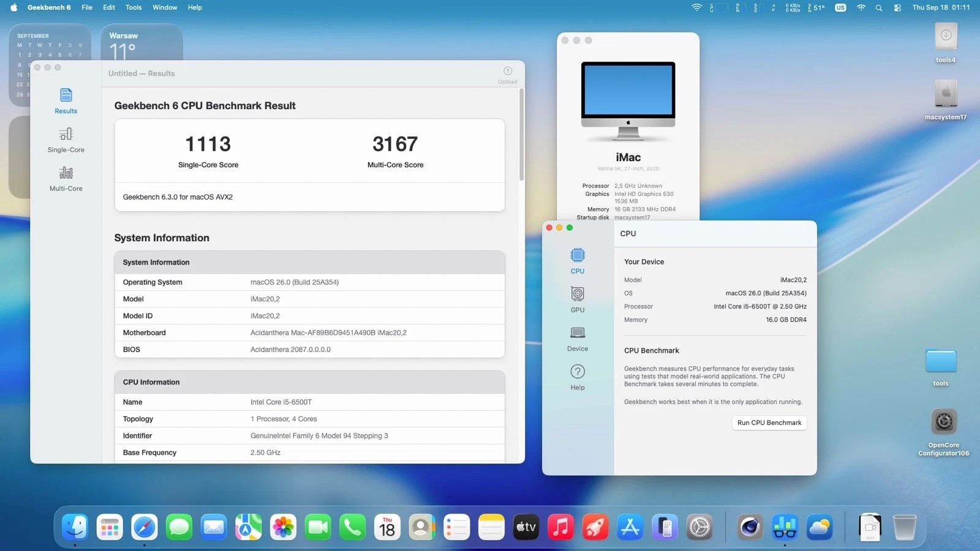Click the date and time in menu bar
The image size is (980, 551).
[x=941, y=7]
